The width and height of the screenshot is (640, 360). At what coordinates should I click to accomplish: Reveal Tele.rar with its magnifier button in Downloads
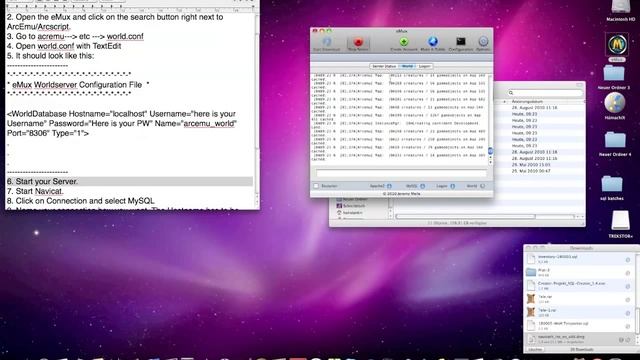(628, 300)
